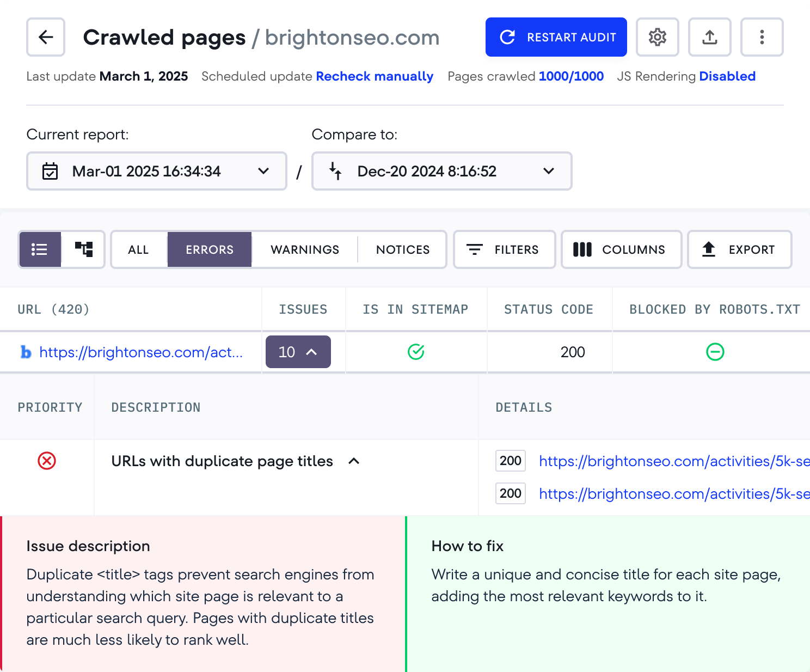The width and height of the screenshot is (810, 672).
Task: Open the three-dot overflow menu
Action: pyautogui.click(x=762, y=37)
